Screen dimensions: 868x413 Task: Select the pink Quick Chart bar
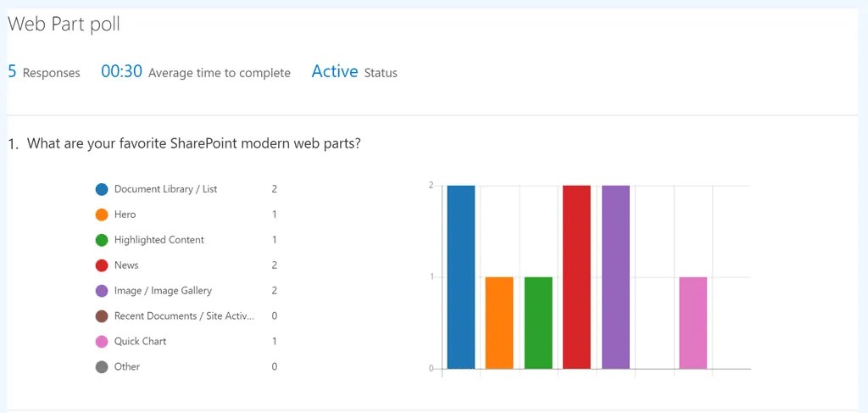693,323
